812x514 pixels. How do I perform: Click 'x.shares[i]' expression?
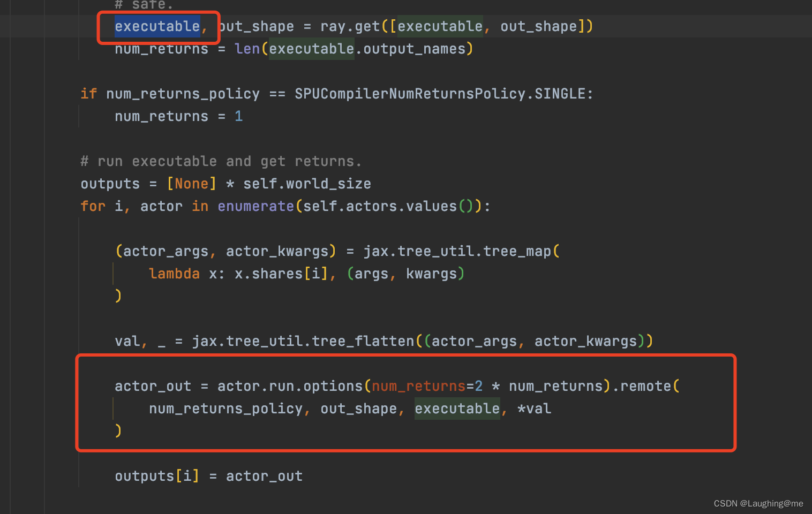pyautogui.click(x=281, y=274)
